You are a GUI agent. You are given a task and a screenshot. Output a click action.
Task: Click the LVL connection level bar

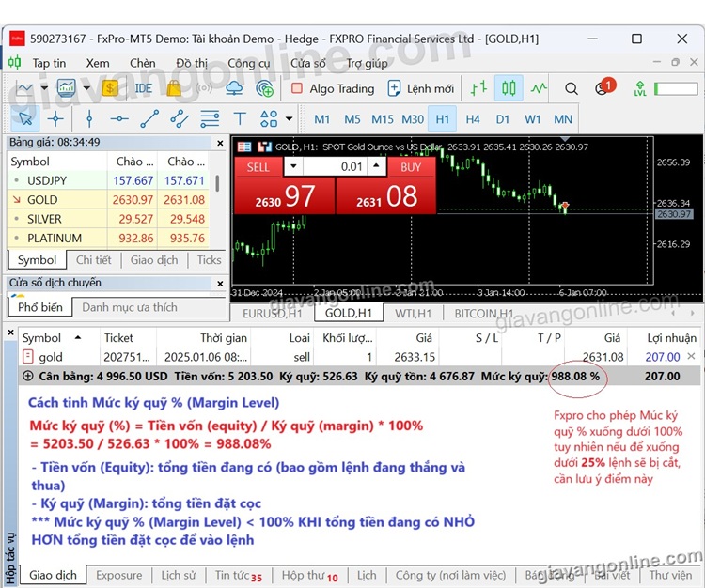(675, 88)
